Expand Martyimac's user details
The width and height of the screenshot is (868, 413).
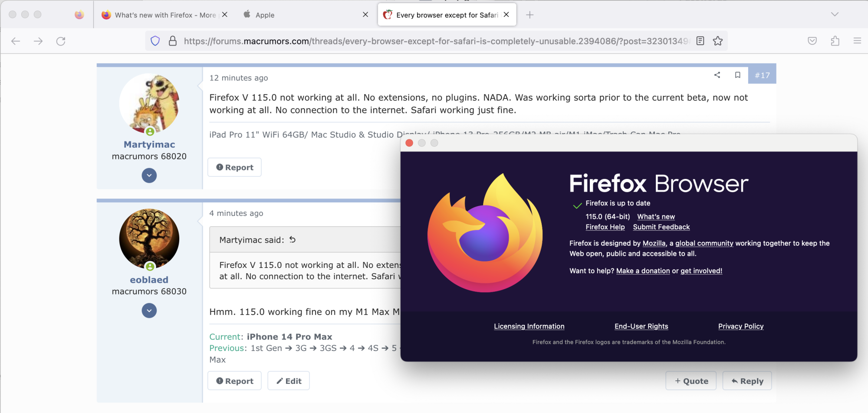click(149, 175)
